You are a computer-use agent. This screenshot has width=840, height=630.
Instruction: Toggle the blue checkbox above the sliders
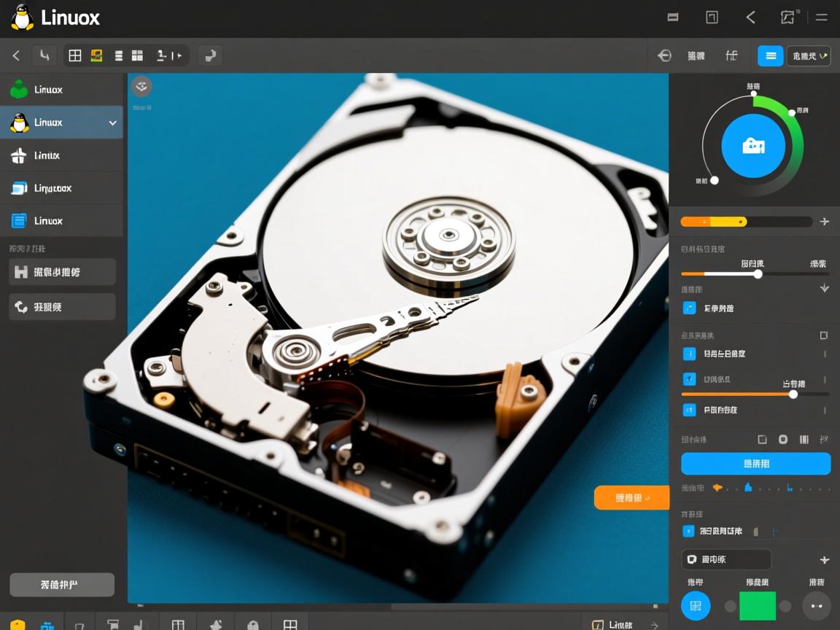[x=688, y=308]
